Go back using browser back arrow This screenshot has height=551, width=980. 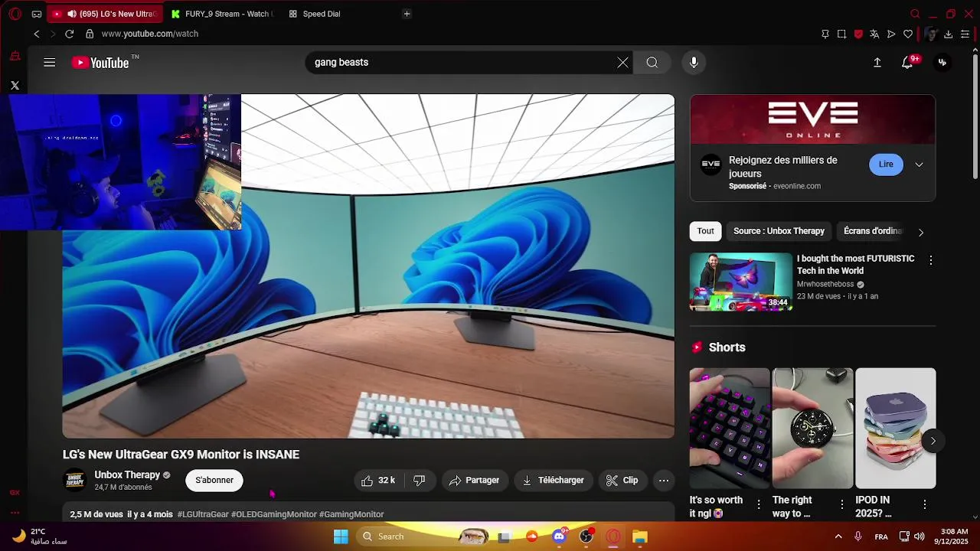tap(36, 34)
